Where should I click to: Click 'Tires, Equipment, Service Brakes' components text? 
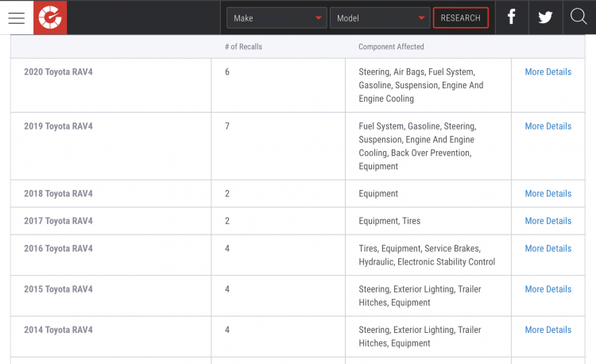click(427, 255)
